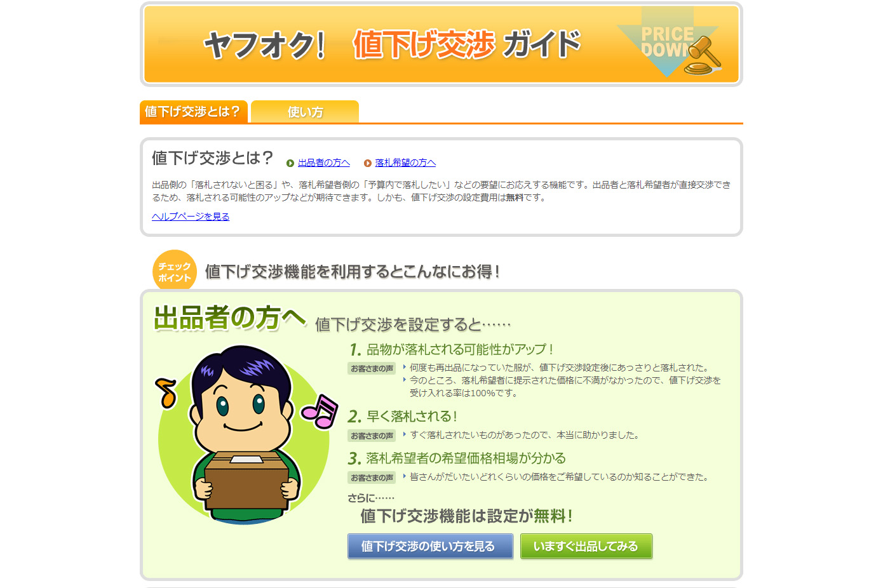Open the 使い方 tab
Viewport: 883px width, 588px height.
tap(305, 112)
